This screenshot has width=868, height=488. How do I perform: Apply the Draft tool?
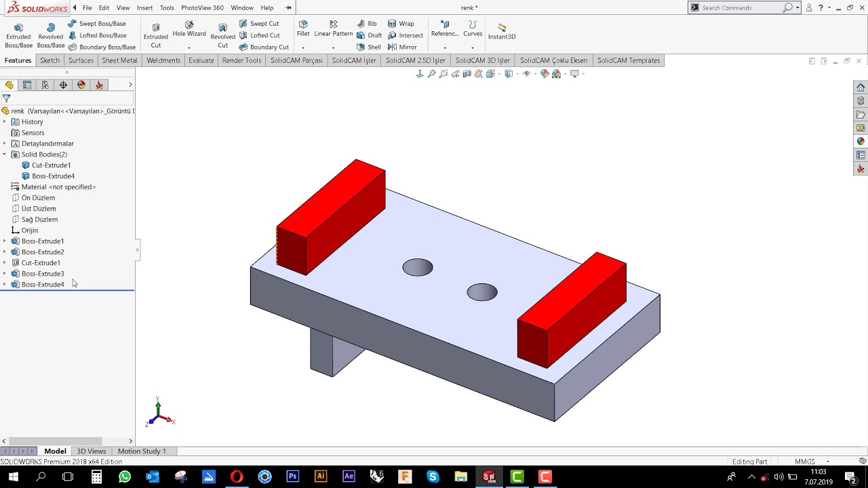coord(370,35)
